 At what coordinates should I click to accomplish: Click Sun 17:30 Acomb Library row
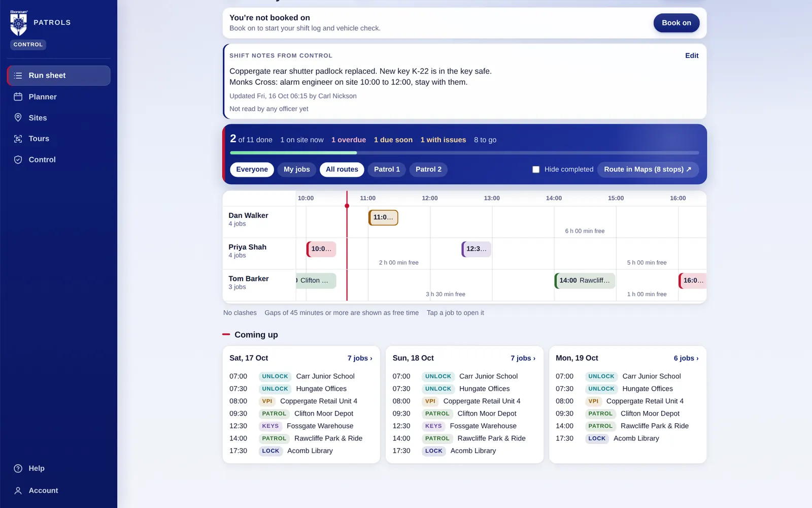coord(464,451)
